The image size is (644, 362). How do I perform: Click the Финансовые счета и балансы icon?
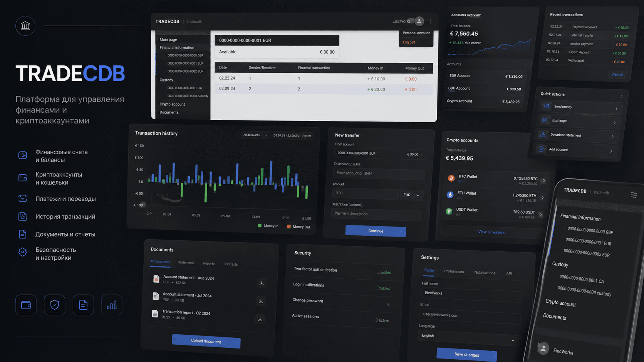pos(23,155)
